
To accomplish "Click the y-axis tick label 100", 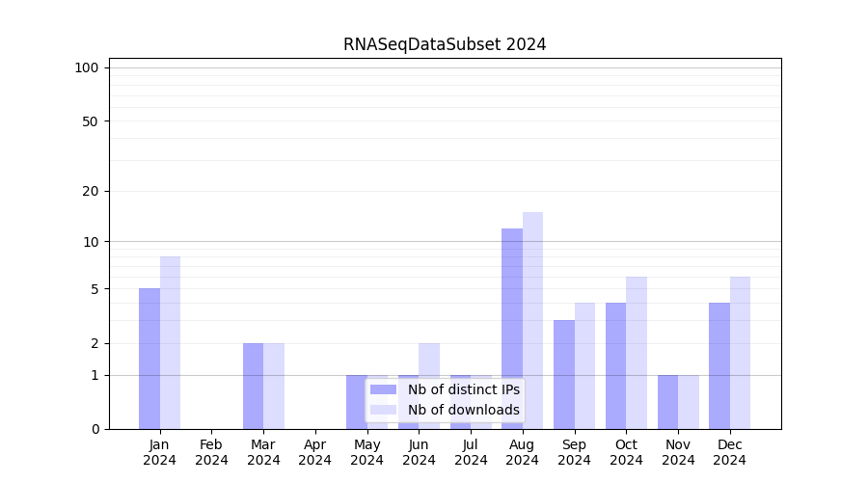I will [87, 67].
